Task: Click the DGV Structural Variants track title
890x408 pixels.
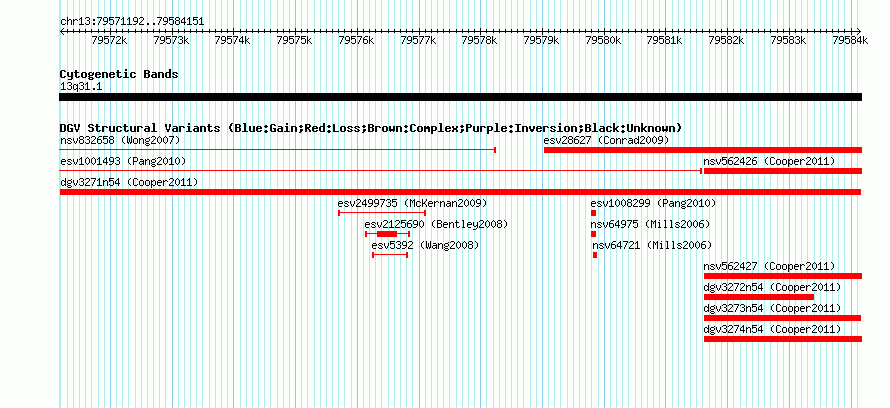Action: point(371,128)
